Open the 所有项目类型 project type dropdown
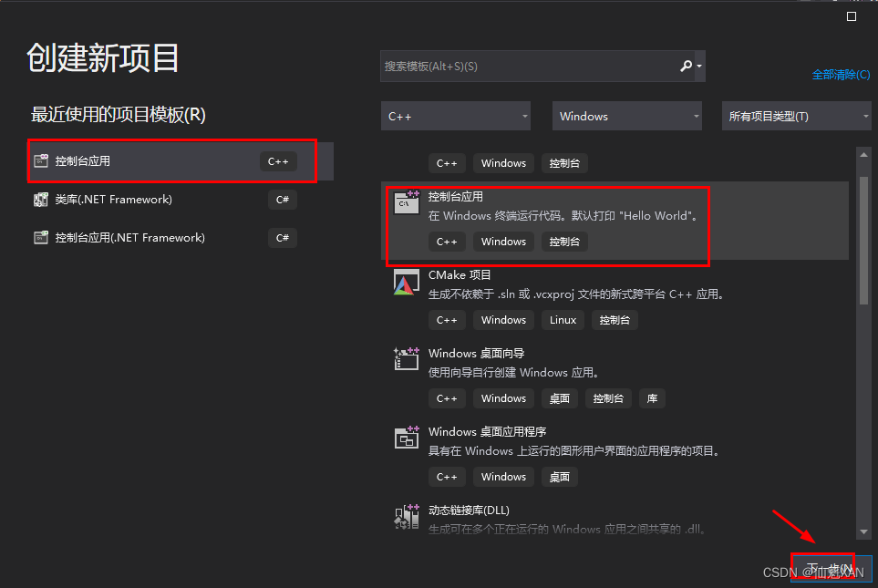The width and height of the screenshot is (878, 588). click(797, 116)
